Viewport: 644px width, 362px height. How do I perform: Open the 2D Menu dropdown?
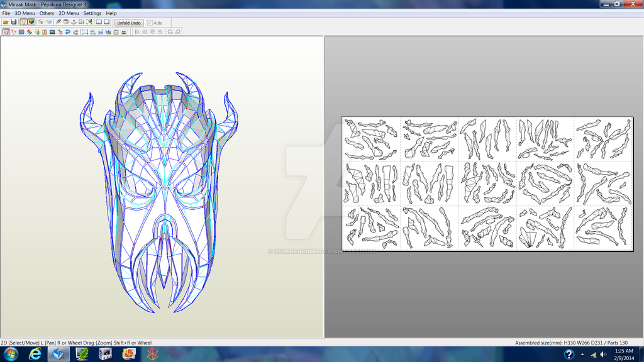[69, 13]
